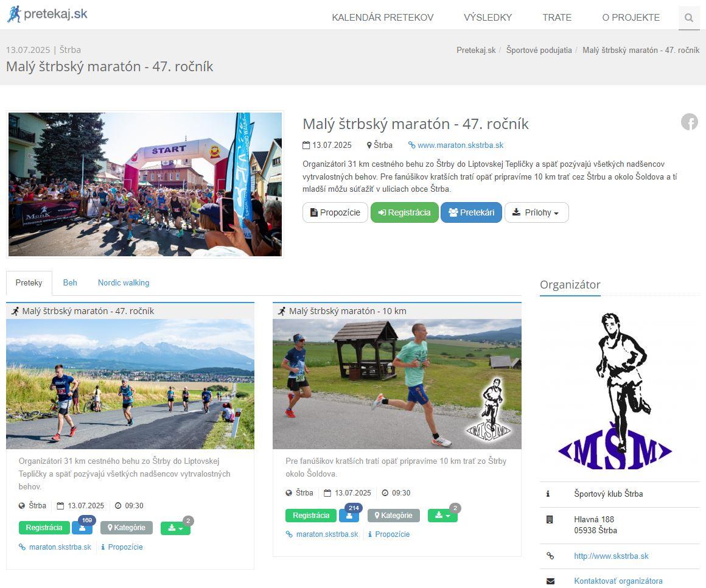The image size is (706, 588).
Task: Click the link icon beside www.maraton.skstrba.sk
Action: click(x=411, y=145)
